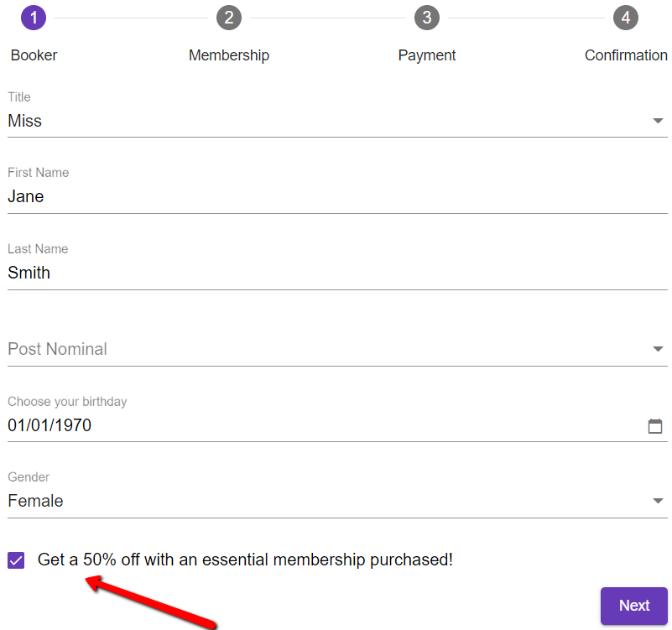Open the Booker step label
Viewport: 672px width, 630px height.
(x=34, y=55)
